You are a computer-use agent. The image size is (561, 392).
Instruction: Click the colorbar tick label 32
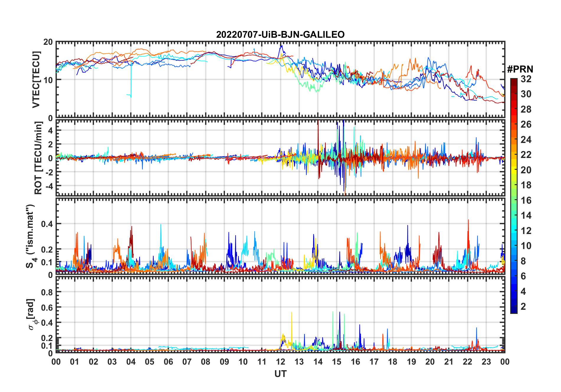click(526, 79)
